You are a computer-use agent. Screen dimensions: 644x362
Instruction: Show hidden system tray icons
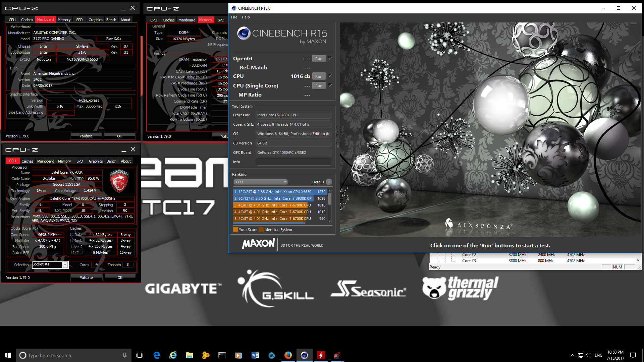pos(572,355)
